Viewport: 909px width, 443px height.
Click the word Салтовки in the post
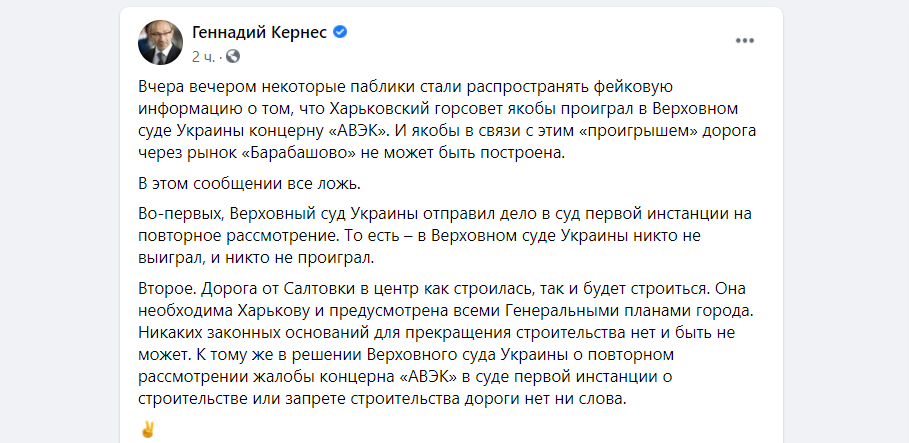[320, 288]
